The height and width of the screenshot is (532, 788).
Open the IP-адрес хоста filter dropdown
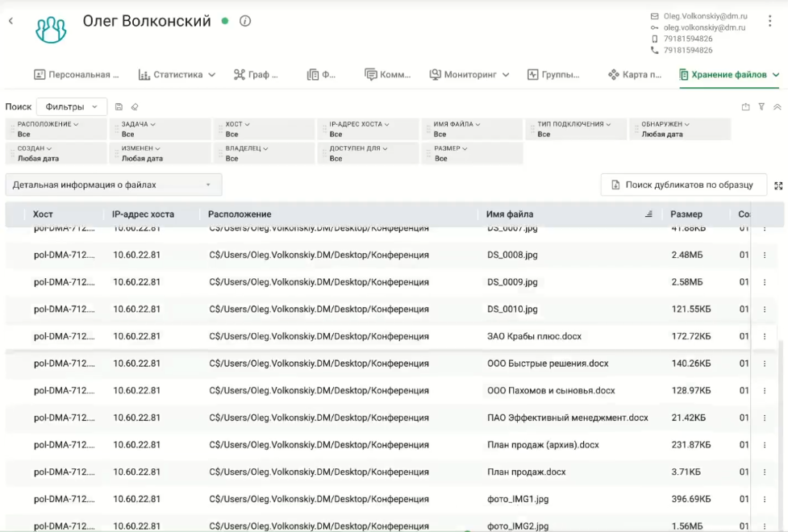(x=369, y=129)
